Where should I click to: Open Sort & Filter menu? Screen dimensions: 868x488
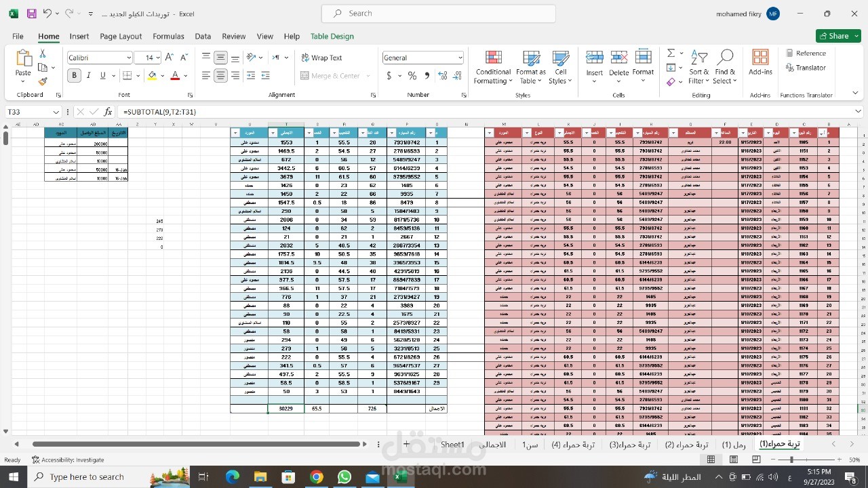(699, 67)
